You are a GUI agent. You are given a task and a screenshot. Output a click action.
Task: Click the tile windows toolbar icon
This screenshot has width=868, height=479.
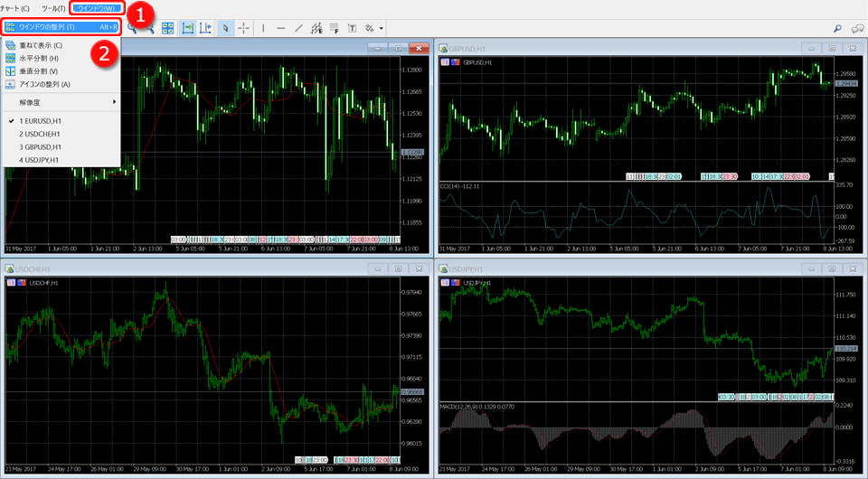[168, 28]
